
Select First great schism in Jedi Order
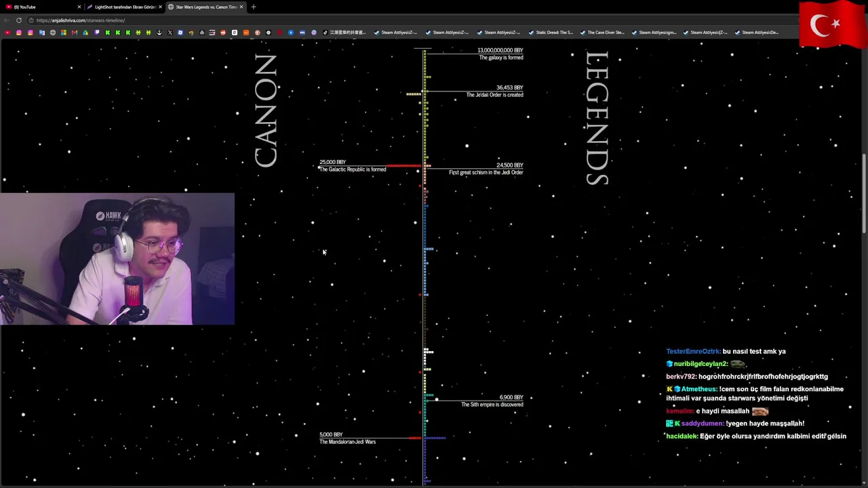point(486,169)
